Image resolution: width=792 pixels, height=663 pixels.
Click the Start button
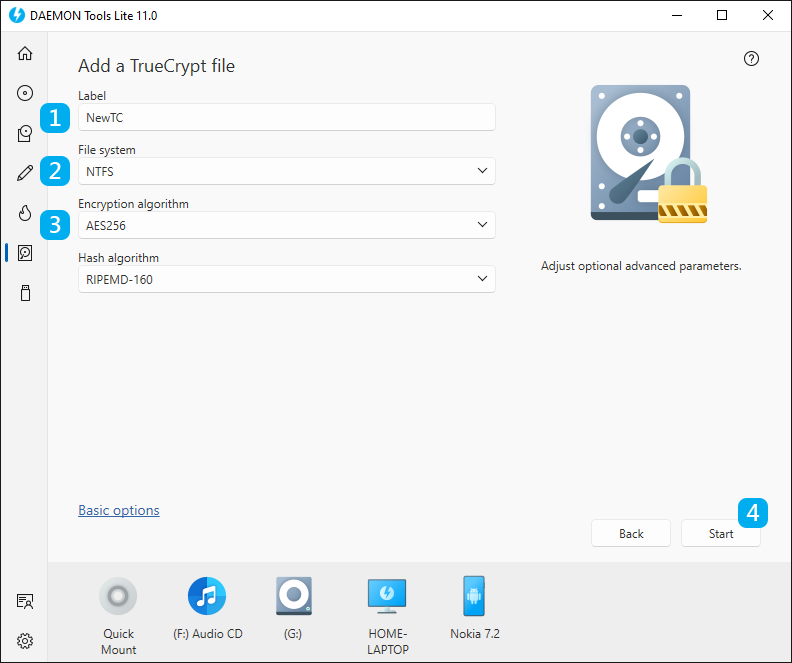[x=721, y=533]
